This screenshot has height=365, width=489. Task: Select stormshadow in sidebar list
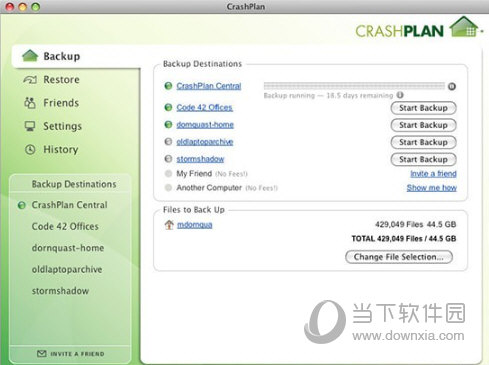click(x=60, y=291)
